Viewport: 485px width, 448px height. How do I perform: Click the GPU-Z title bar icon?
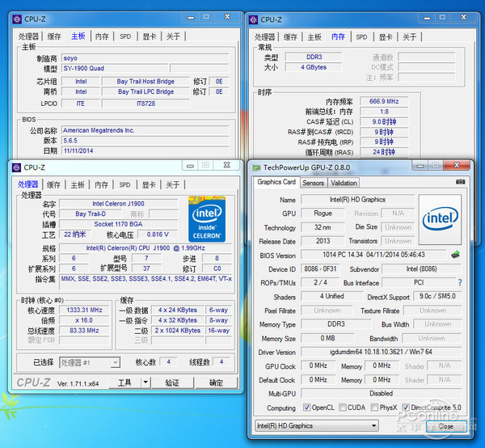click(256, 167)
